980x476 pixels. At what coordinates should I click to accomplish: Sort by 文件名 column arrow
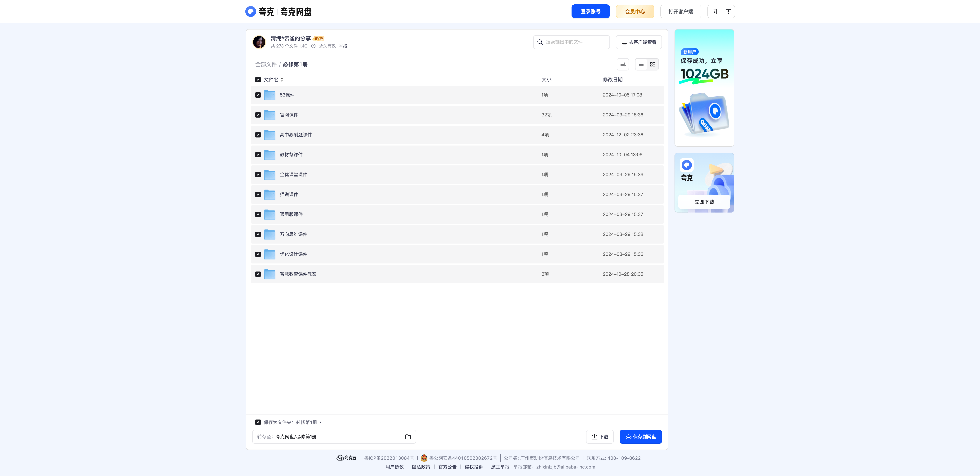coord(282,79)
